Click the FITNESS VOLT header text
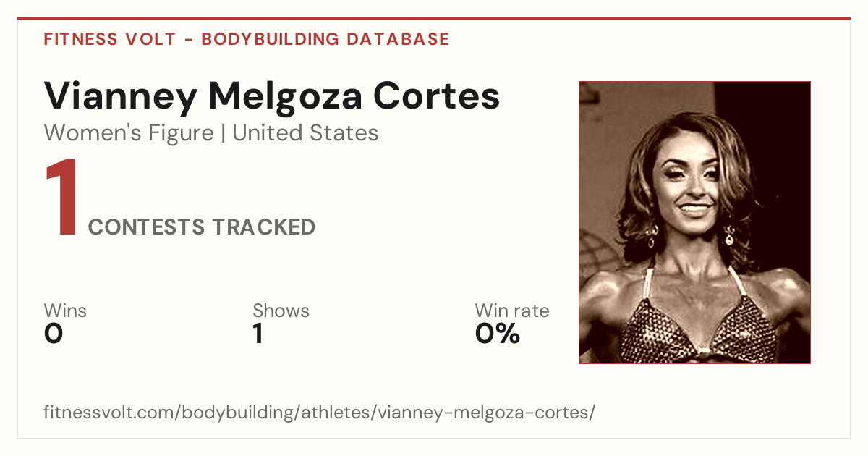Image resolution: width=868 pixels, height=456 pixels. (x=109, y=39)
